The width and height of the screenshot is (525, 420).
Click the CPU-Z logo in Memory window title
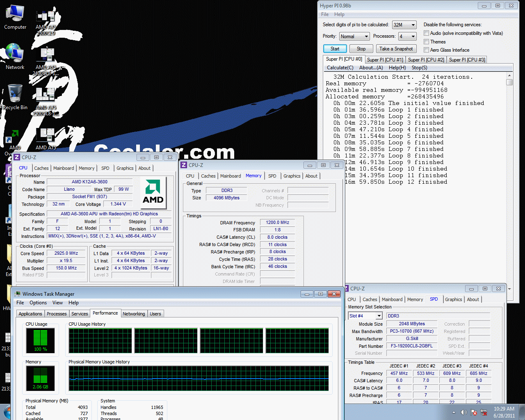(x=184, y=165)
